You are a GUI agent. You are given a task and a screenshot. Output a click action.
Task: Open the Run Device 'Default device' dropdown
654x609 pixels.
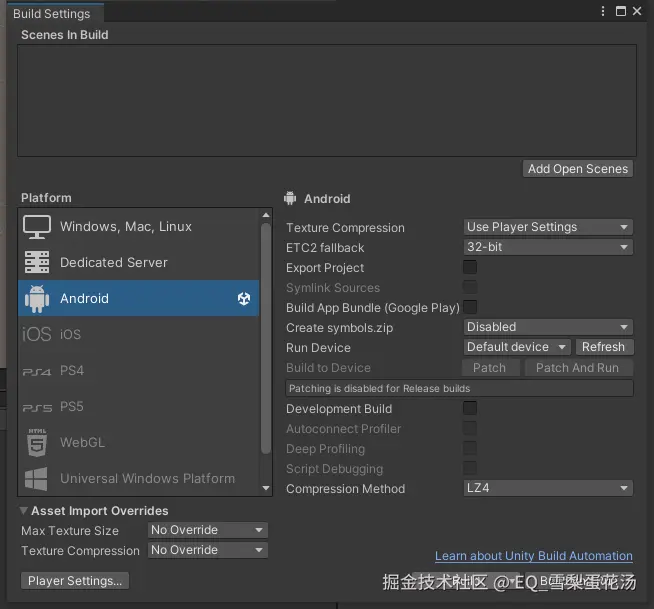517,347
